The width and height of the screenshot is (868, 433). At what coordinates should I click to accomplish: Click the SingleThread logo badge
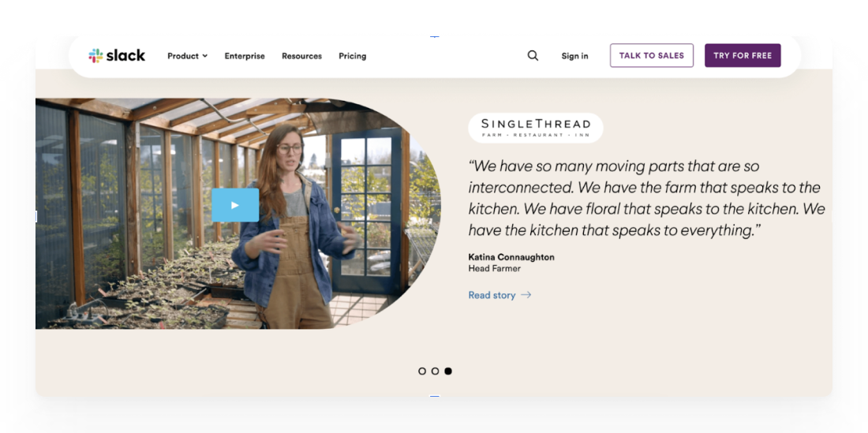click(x=535, y=128)
